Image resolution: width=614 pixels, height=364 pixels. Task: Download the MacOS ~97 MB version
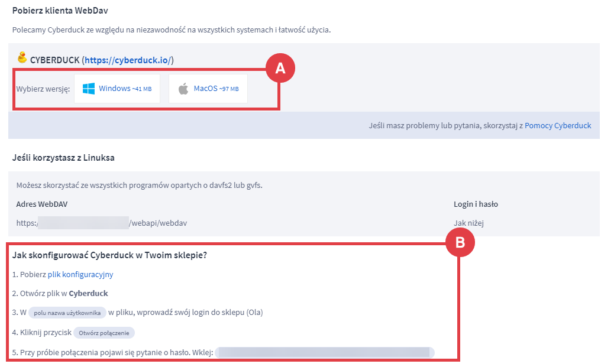tap(208, 89)
